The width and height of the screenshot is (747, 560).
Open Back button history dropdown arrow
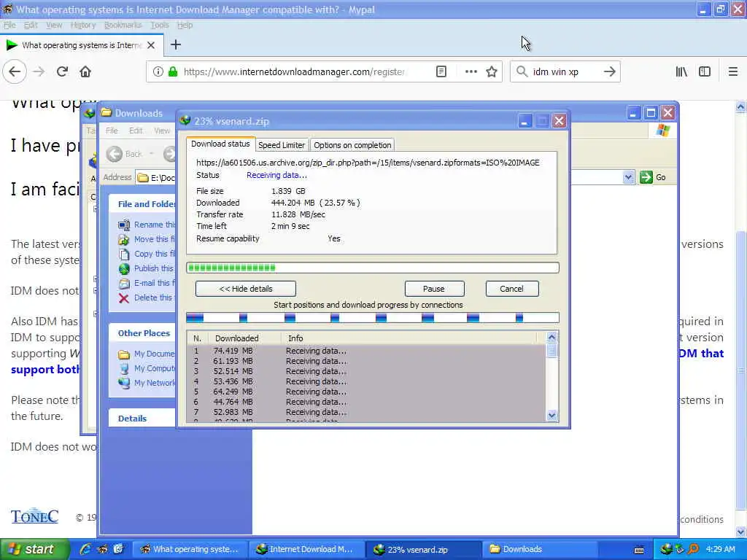click(x=152, y=154)
